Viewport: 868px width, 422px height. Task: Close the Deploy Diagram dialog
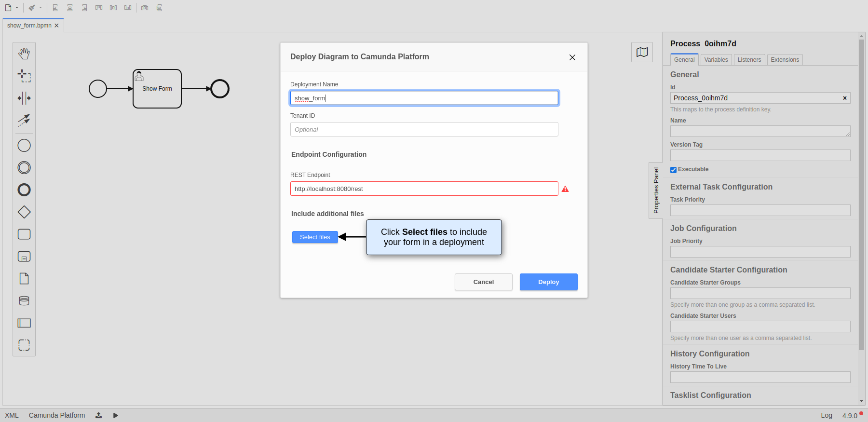point(572,57)
